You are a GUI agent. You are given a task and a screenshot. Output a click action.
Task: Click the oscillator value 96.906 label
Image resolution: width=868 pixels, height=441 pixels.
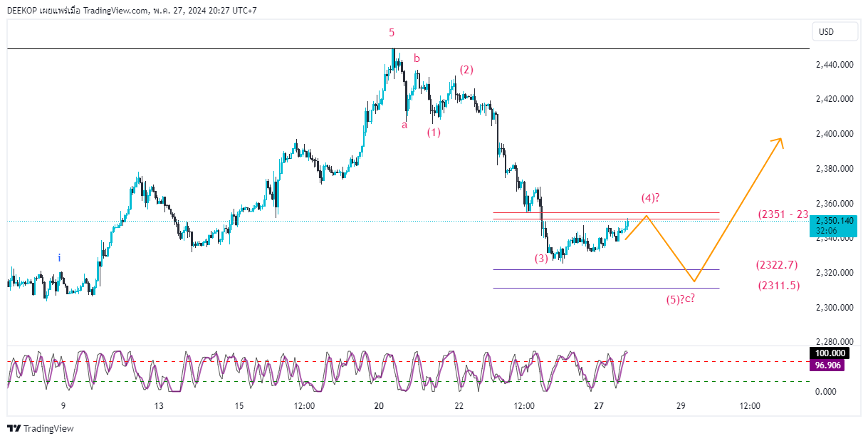(x=829, y=365)
